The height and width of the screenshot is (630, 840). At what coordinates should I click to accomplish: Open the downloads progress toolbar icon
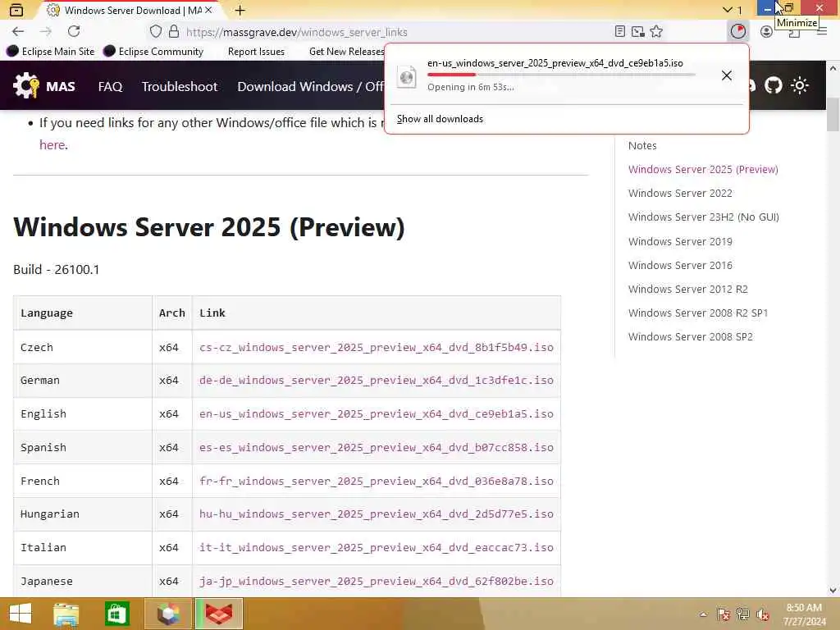click(x=737, y=32)
